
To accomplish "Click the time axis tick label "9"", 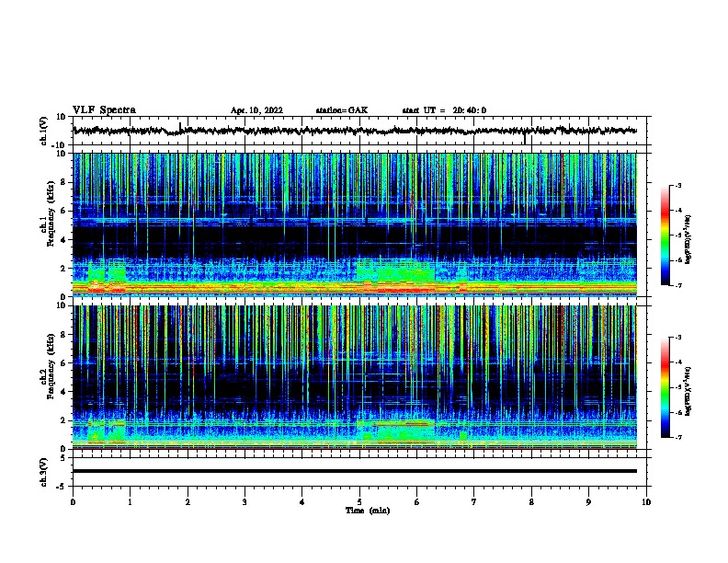I will (588, 502).
